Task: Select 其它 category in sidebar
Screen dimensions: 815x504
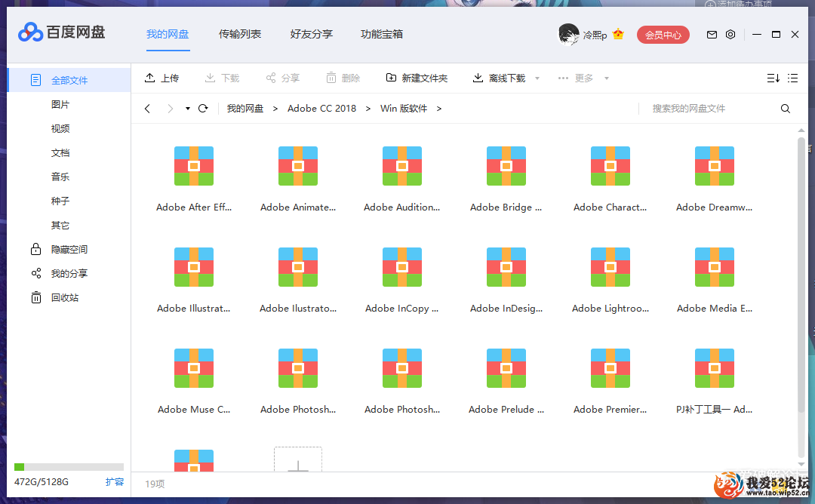Action: click(x=60, y=225)
